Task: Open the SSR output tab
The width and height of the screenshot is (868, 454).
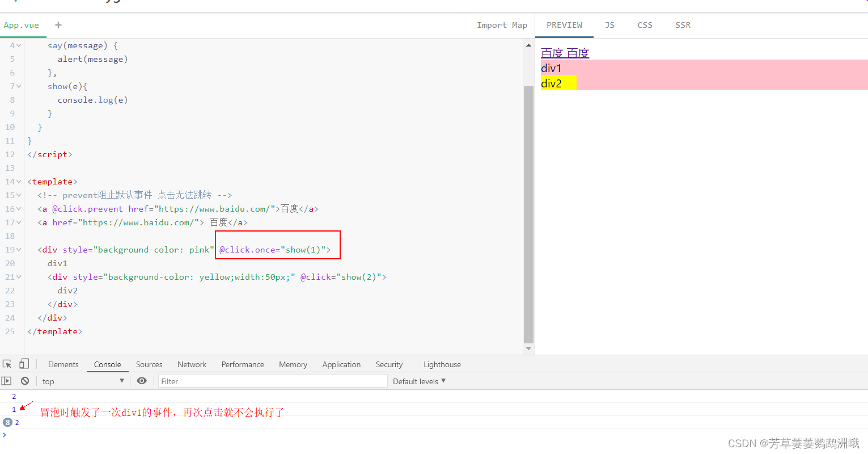Action: tap(683, 25)
